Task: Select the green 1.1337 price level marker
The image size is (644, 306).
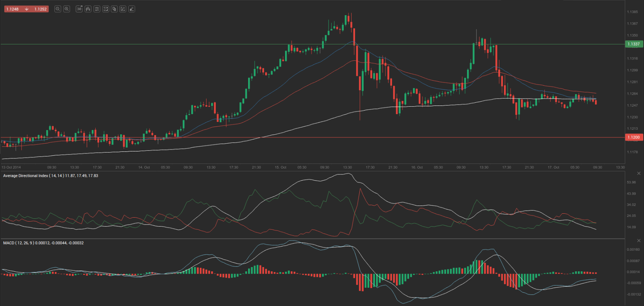Action: tap(633, 44)
